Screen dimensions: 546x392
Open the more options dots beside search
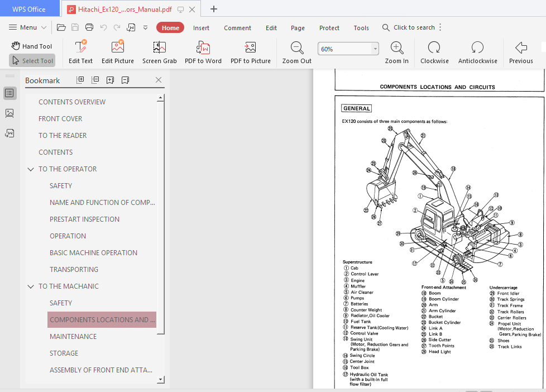[440, 27]
